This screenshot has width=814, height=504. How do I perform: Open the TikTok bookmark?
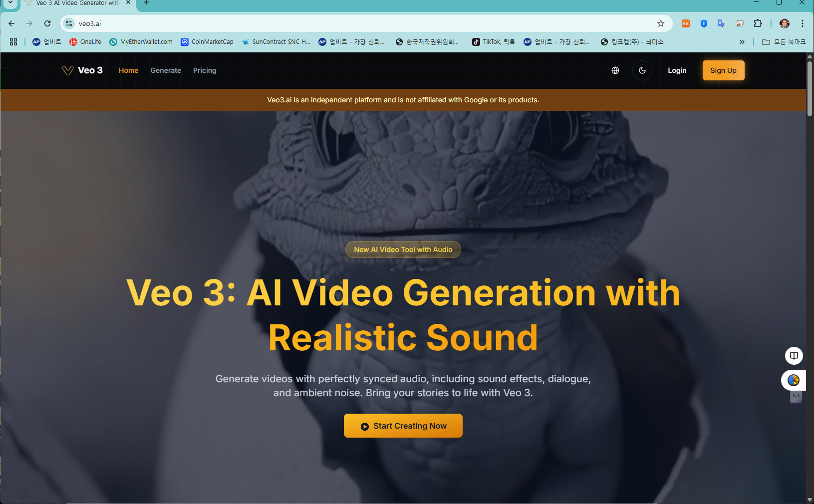(494, 42)
